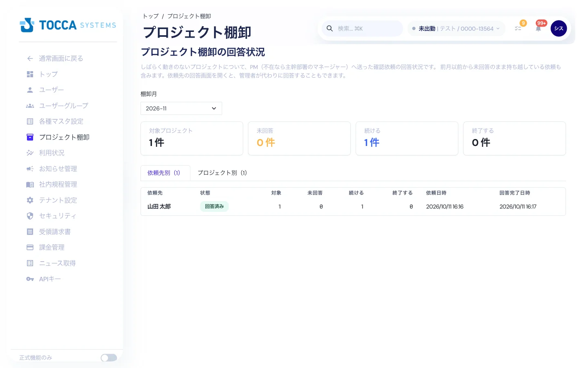
Task: Click the 検索 search field
Action: click(362, 29)
